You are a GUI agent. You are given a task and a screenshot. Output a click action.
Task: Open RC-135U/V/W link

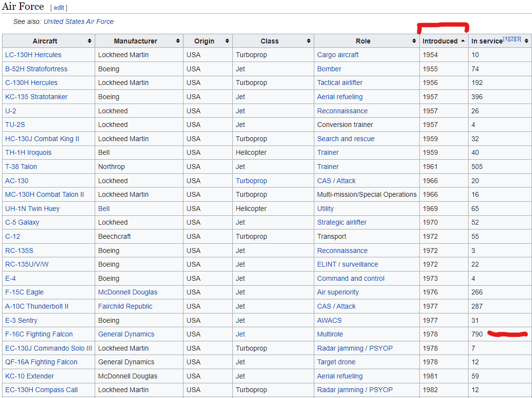pos(27,264)
